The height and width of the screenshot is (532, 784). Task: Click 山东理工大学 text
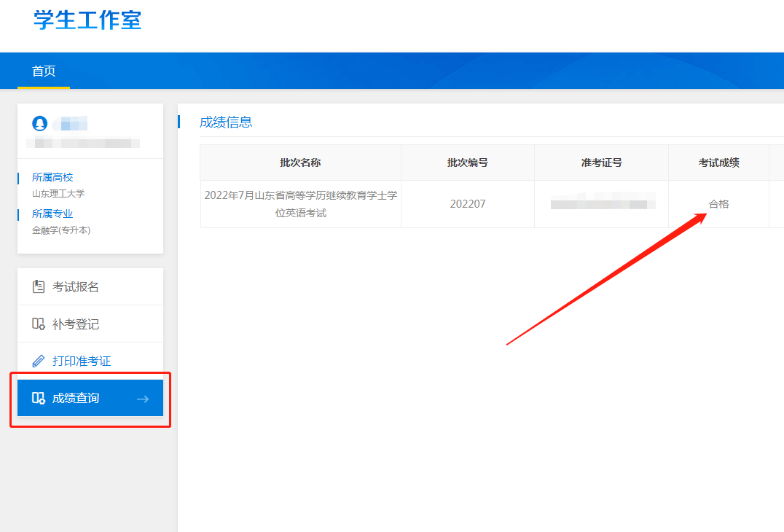58,194
